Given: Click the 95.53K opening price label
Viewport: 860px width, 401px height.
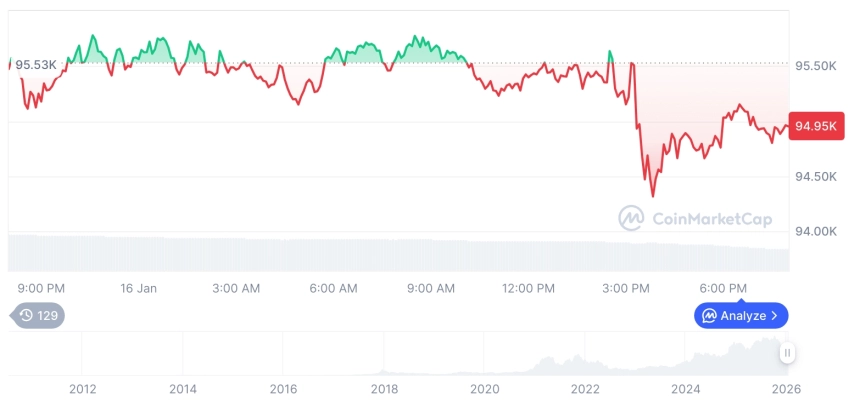Looking at the screenshot, I should [x=36, y=65].
